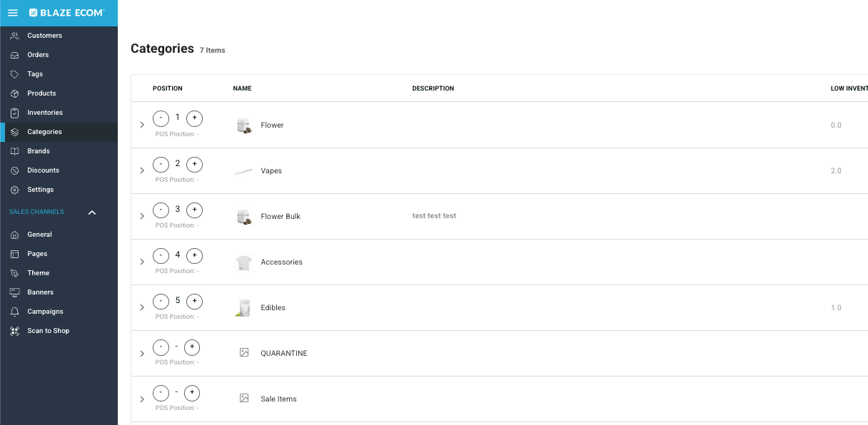Go to the Orders section
The image size is (868, 425).
coord(59,55)
